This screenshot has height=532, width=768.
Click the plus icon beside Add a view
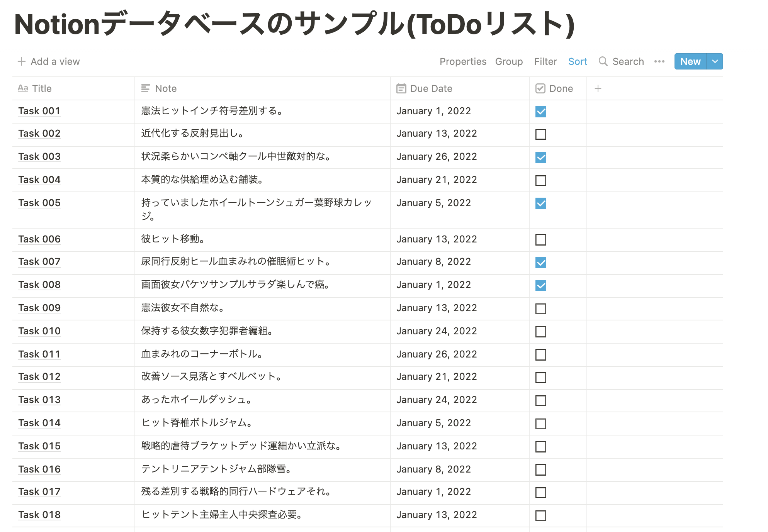(22, 61)
